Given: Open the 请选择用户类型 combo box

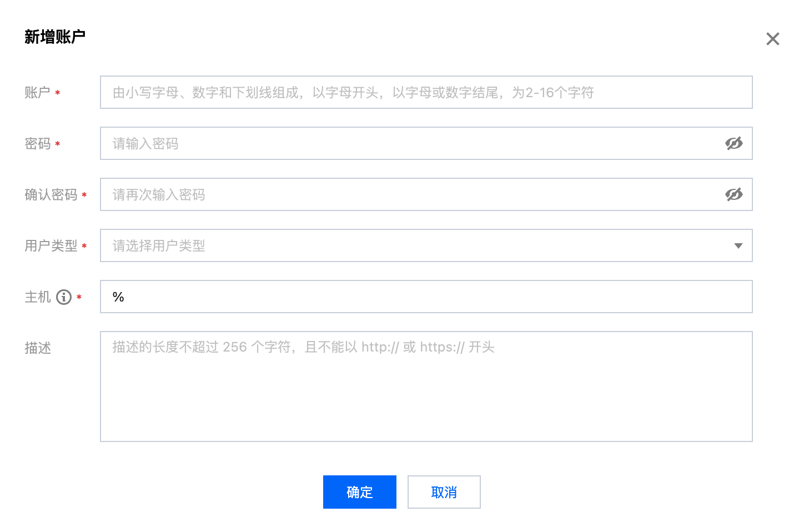Looking at the screenshot, I should [x=416, y=246].
